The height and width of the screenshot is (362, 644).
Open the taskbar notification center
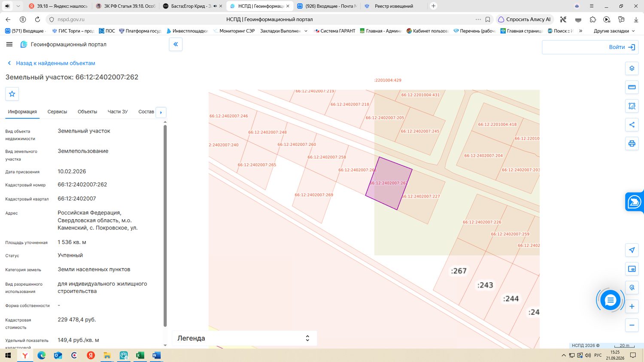point(633,355)
